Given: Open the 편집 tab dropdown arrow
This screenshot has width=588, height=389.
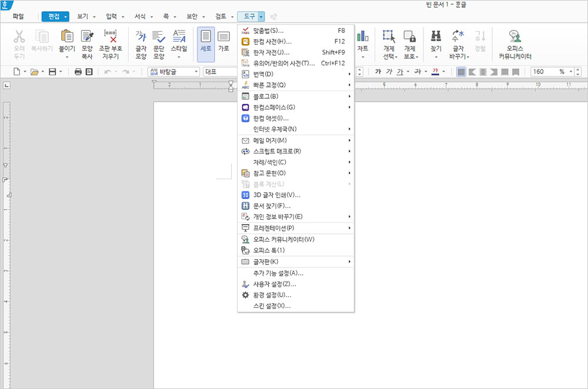Looking at the screenshot, I should click(66, 16).
